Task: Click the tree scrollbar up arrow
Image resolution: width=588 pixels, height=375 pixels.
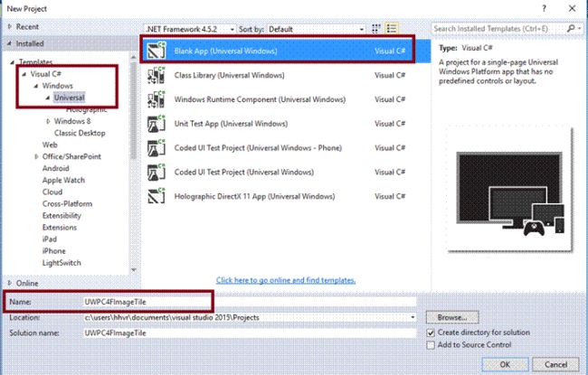Action: [134, 57]
